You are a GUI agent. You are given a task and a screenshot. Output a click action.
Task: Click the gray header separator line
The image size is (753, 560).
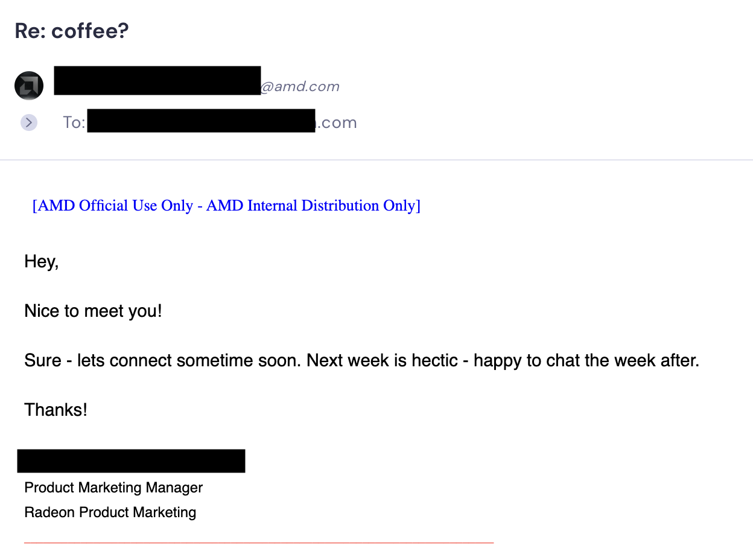(x=376, y=160)
